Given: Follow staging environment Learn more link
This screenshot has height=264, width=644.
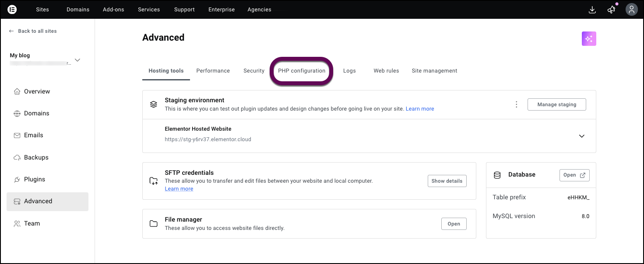Looking at the screenshot, I should tap(420, 109).
